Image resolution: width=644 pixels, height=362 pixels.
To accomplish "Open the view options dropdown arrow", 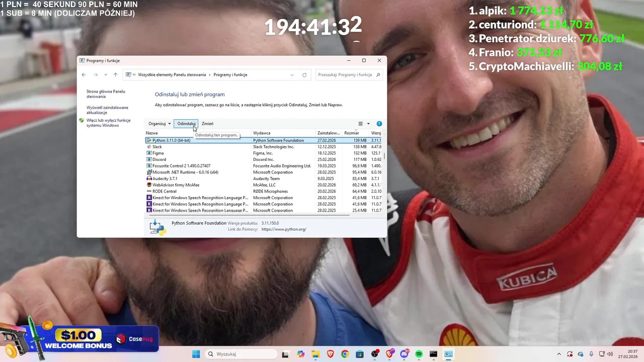I will point(368,124).
